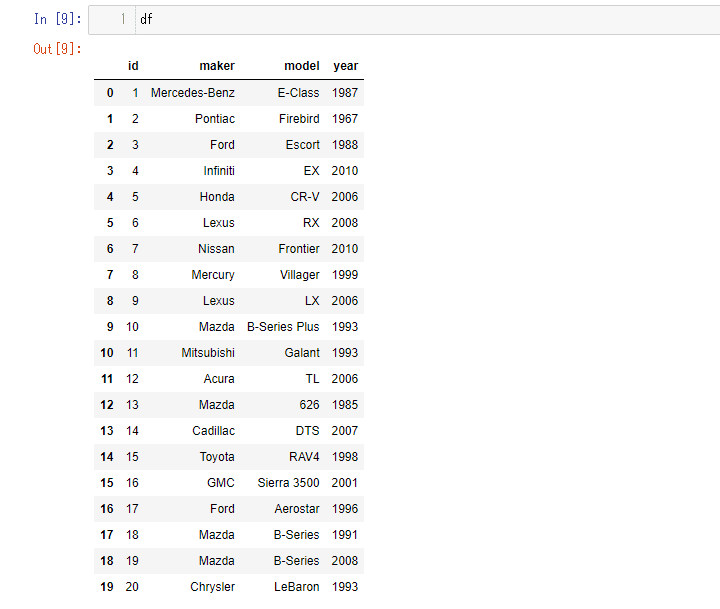The height and width of the screenshot is (609, 720).
Task: Click year value 1999
Action: coord(345,275)
